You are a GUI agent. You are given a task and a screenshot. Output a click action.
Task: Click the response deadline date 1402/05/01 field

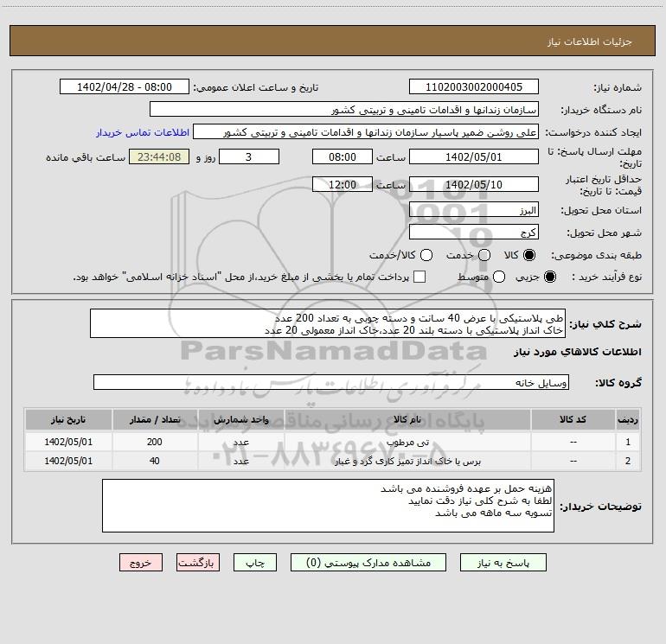[474, 156]
